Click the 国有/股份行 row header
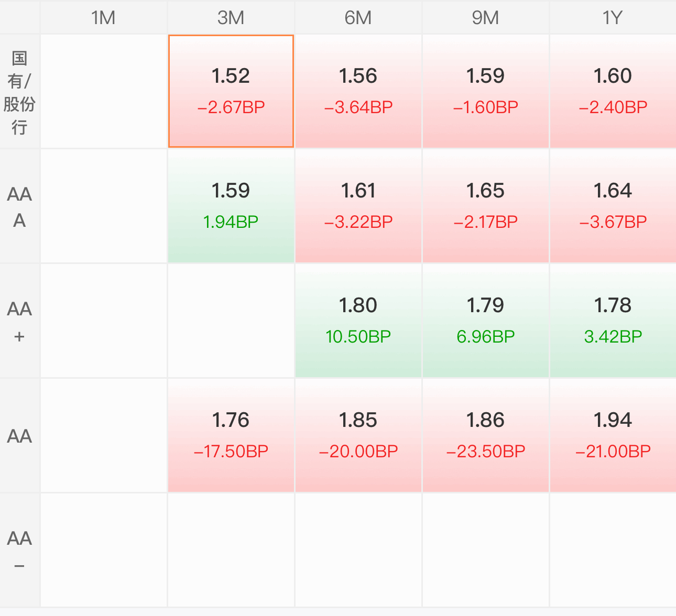Viewport: 676px width, 616px height. click(x=19, y=91)
